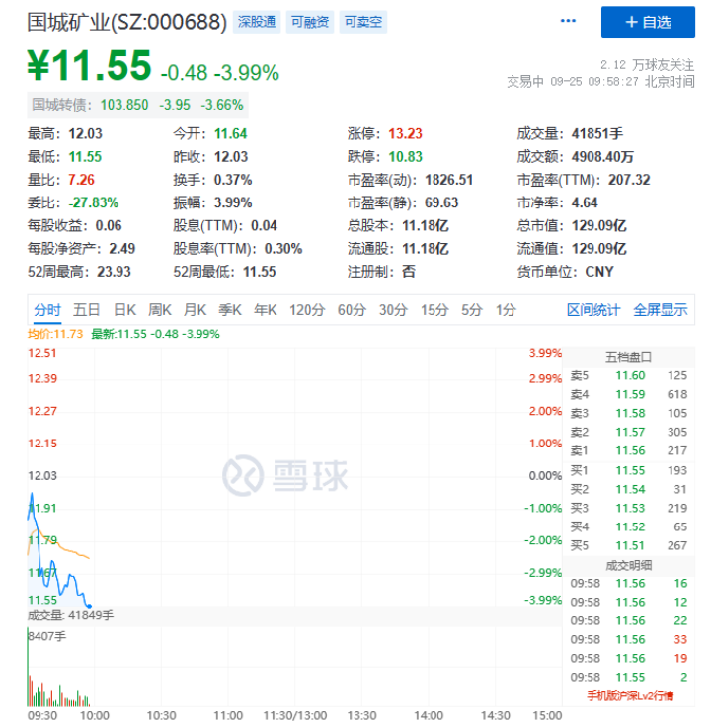
Task: Click the 深股通 tag
Action: coord(257,22)
